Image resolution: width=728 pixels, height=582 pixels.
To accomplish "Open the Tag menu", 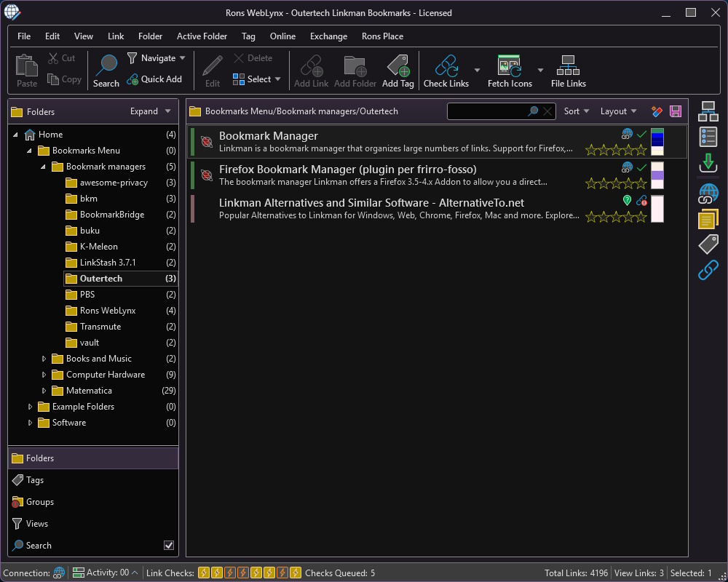I will (248, 36).
